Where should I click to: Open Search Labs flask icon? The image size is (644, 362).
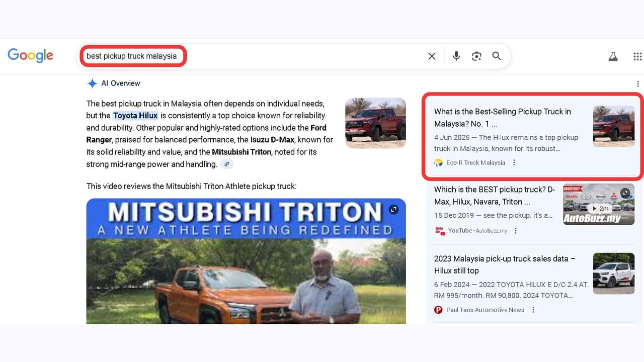pyautogui.click(x=613, y=56)
